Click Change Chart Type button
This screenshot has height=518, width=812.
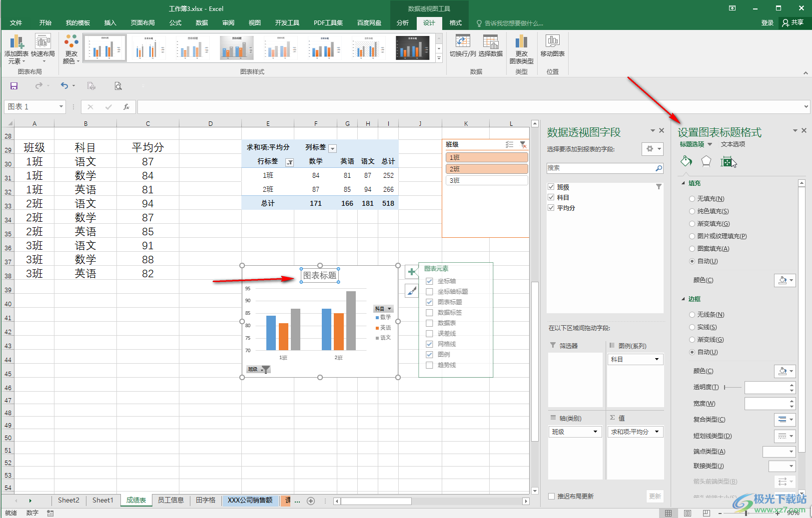click(x=521, y=49)
